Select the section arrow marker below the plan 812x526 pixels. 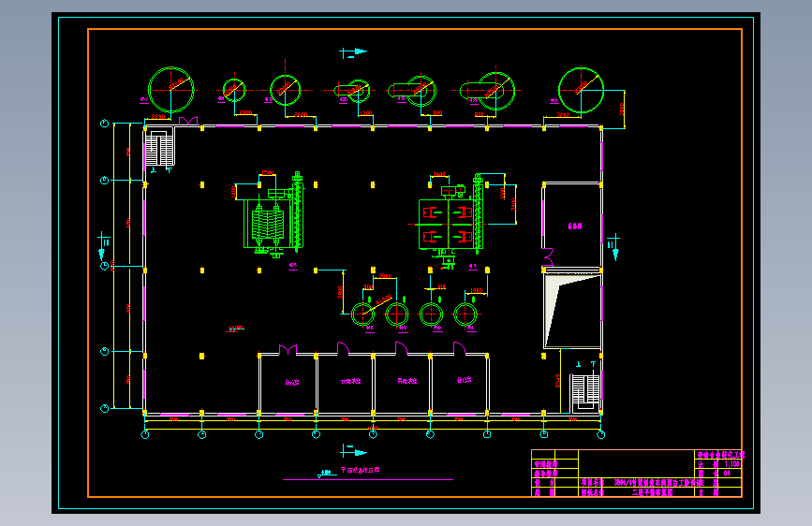click(353, 451)
